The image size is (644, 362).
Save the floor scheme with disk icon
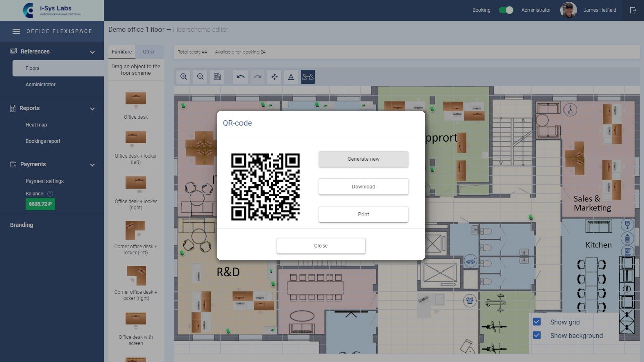coord(217,77)
